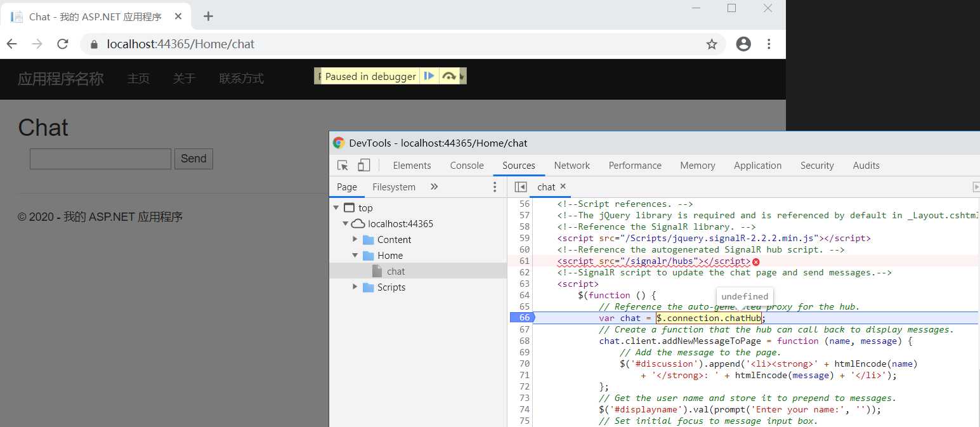
Task: Click $.connection.chatHub expression on line 66
Action: (x=709, y=318)
